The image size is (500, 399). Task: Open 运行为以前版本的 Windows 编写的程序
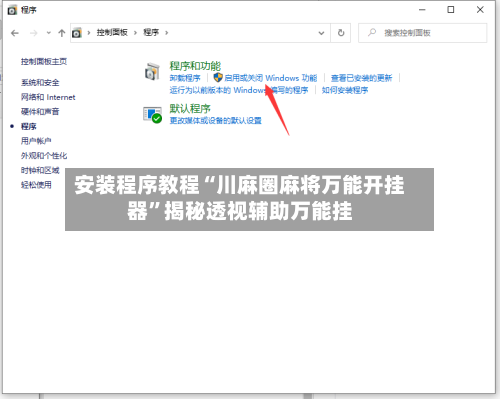[239, 90]
